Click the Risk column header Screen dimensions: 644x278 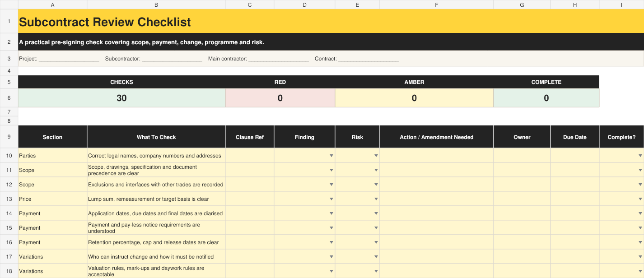pos(357,137)
